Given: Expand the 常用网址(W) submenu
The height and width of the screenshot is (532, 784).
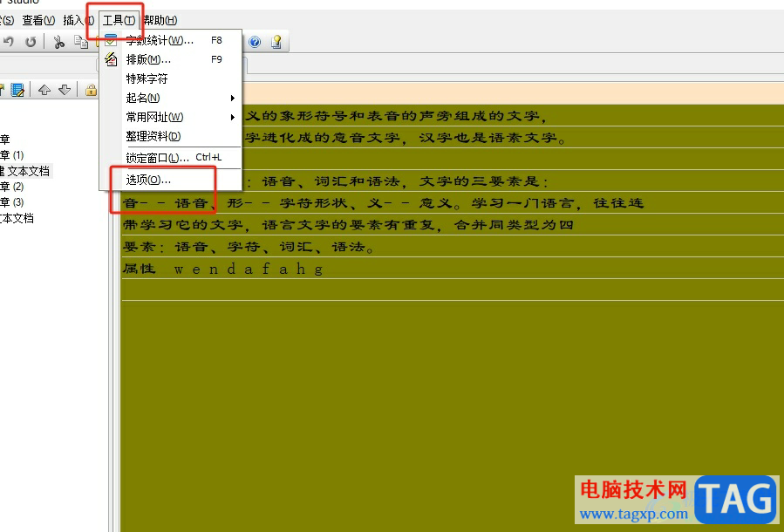Looking at the screenshot, I should click(171, 117).
